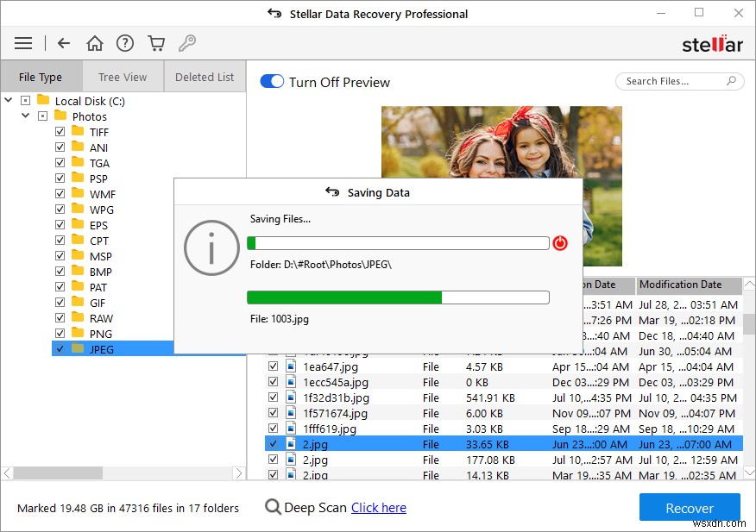Image resolution: width=756 pixels, height=532 pixels.
Task: Open activation via the key icon
Action: click(186, 42)
